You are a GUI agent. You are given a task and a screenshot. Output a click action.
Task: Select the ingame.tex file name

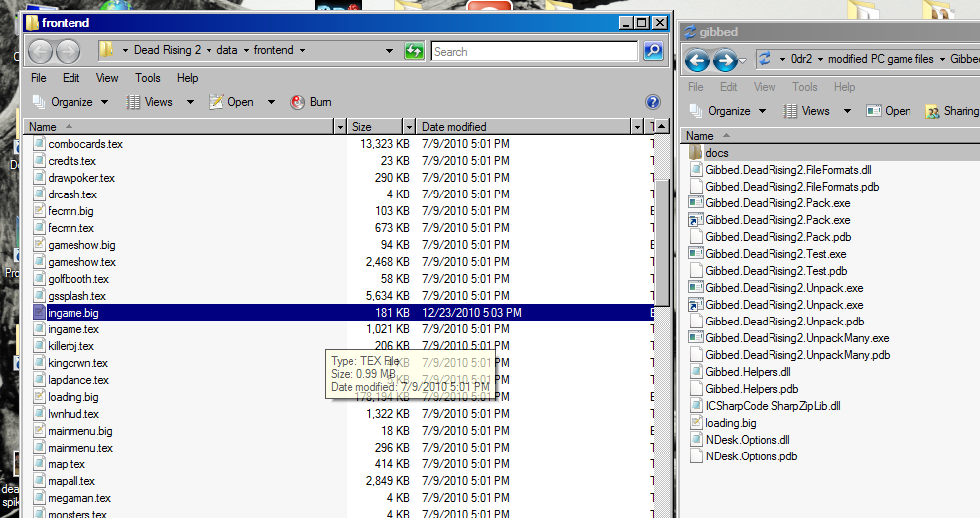[x=73, y=329]
